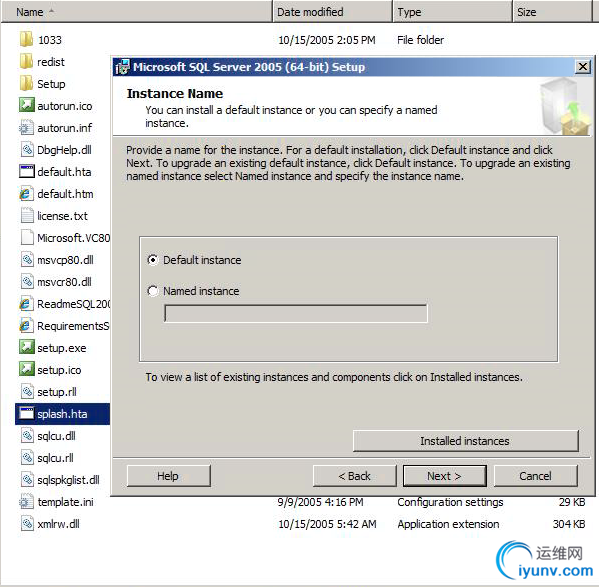Sort files by the Type column header
This screenshot has height=587, width=599.
453,12
